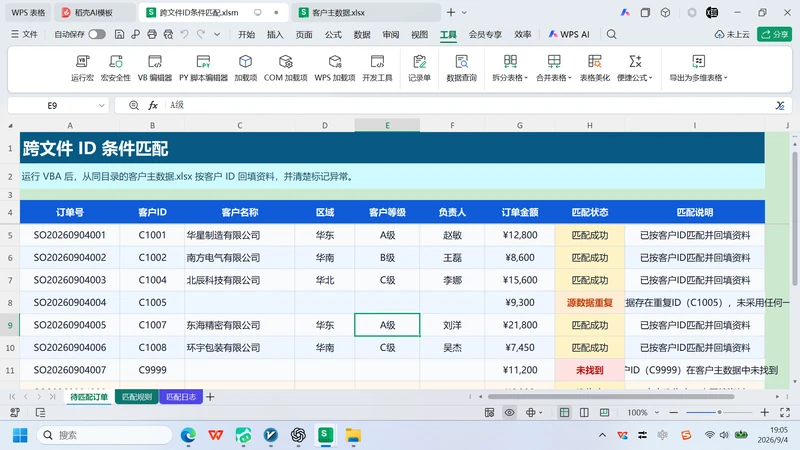Click the zoom magnifier beside fx

click(134, 105)
